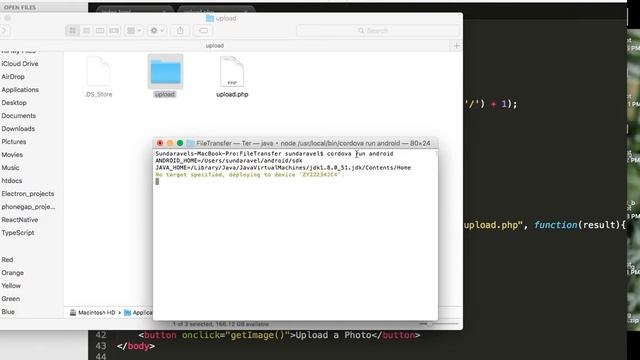Open Desktop in Finder sidebar
This screenshot has width=640, height=360.
tap(14, 103)
